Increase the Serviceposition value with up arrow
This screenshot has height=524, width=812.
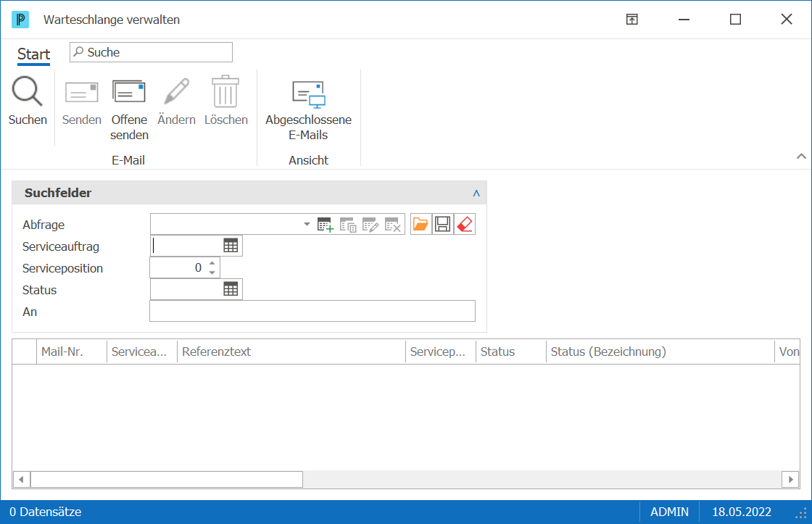pyautogui.click(x=212, y=263)
